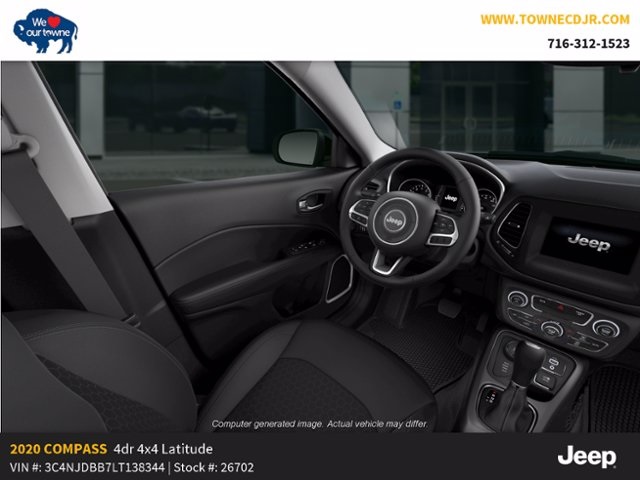The height and width of the screenshot is (480, 640).
Task: Click the Jeep logo in the bottom banner
Action: tap(587, 456)
